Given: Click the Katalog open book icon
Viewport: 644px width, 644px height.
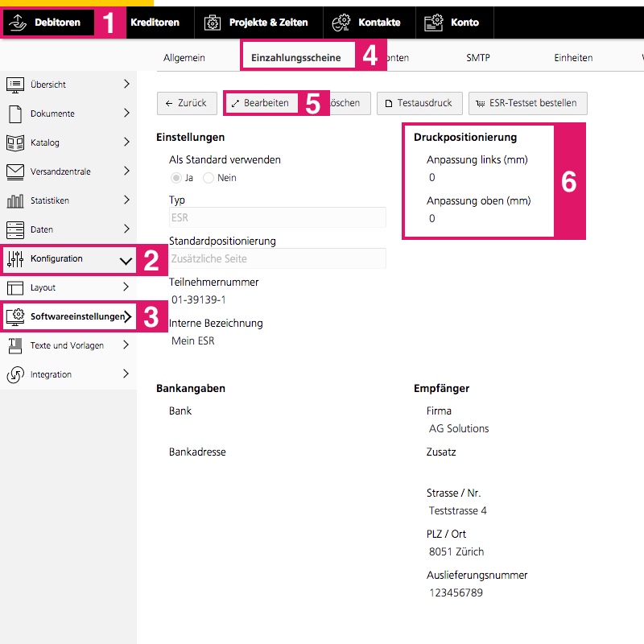Looking at the screenshot, I should coord(15,142).
